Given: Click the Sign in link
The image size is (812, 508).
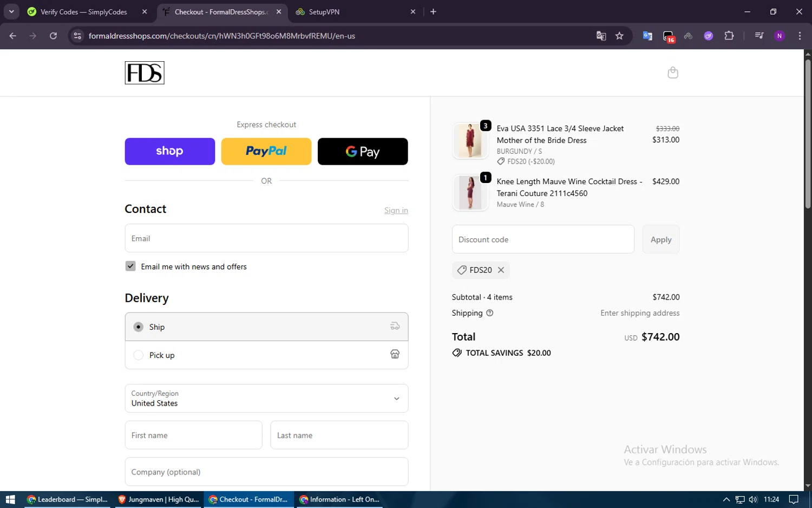Looking at the screenshot, I should click(x=396, y=210).
